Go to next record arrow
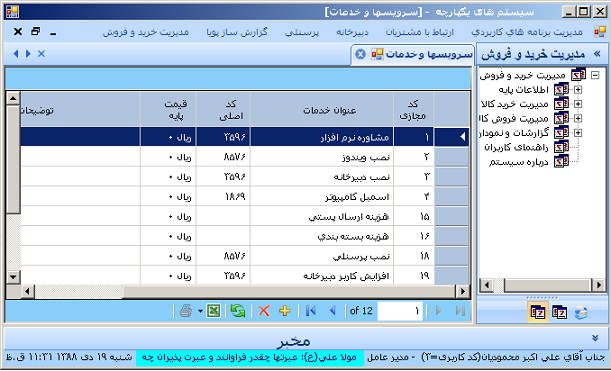The width and height of the screenshot is (611, 371). [438, 311]
